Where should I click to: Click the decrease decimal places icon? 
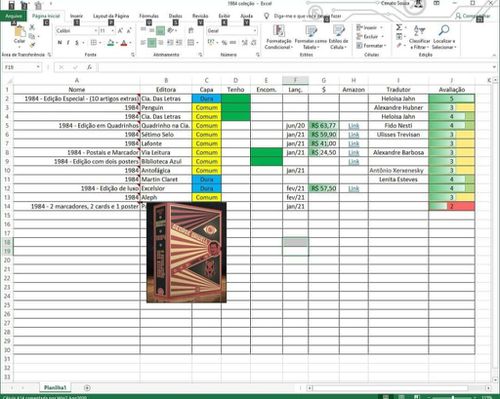pyautogui.click(x=253, y=43)
